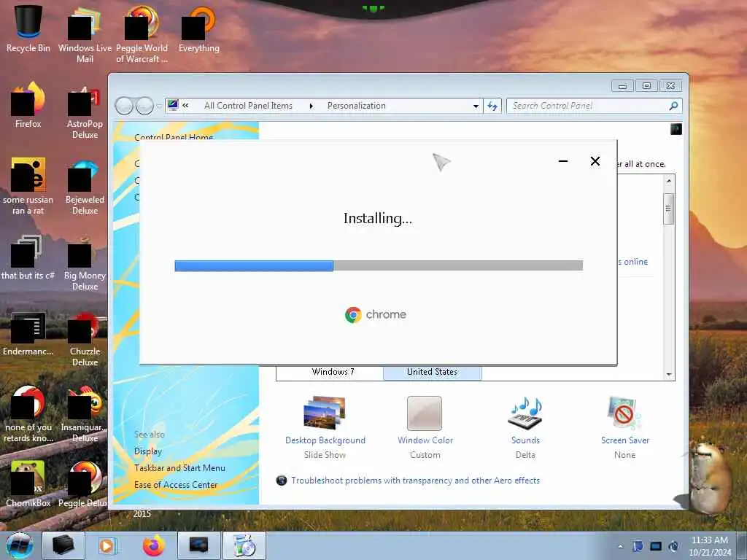747x560 pixels.
Task: Open the installer disc taskbar icon
Action: [x=244, y=545]
